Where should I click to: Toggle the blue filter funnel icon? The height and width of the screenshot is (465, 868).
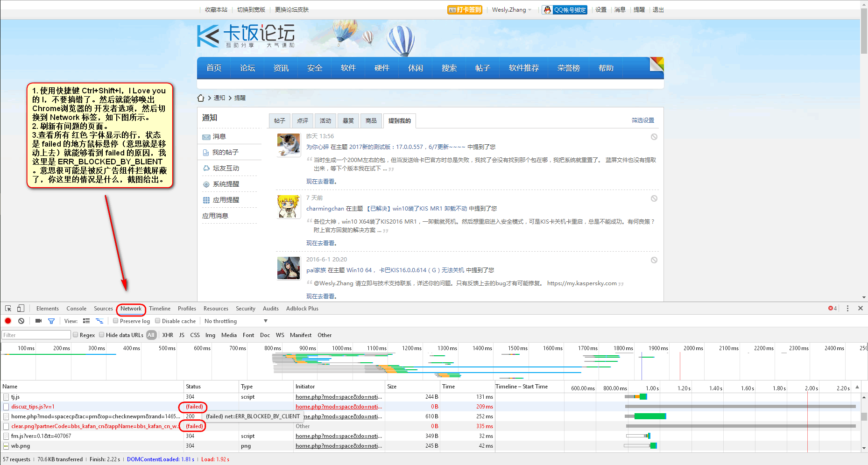[x=51, y=321]
